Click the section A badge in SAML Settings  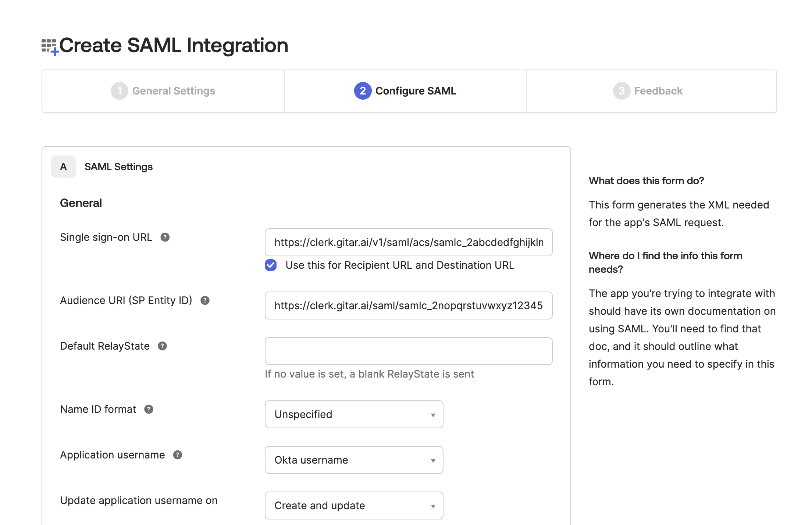point(63,167)
